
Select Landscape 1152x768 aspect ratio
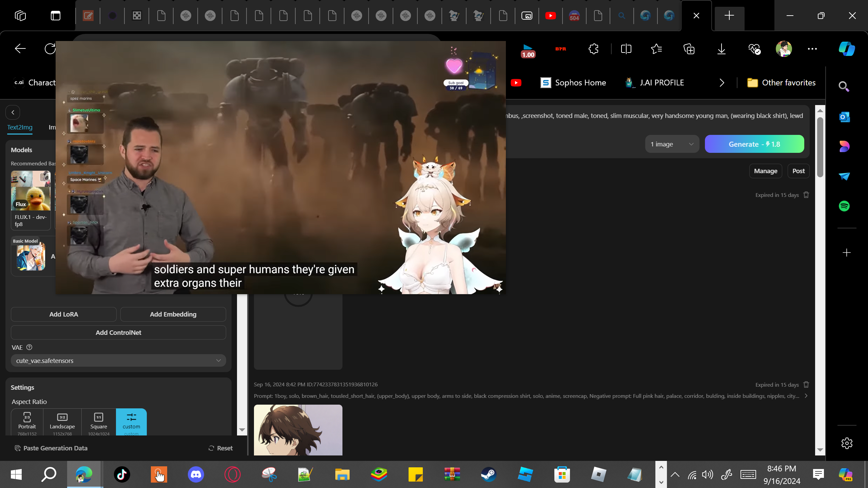coord(62,422)
